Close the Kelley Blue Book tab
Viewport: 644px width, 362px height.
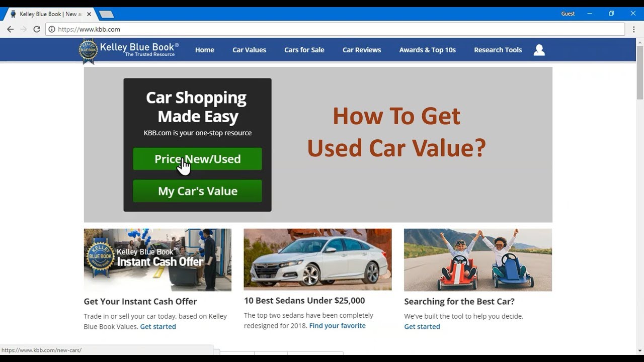[89, 14]
